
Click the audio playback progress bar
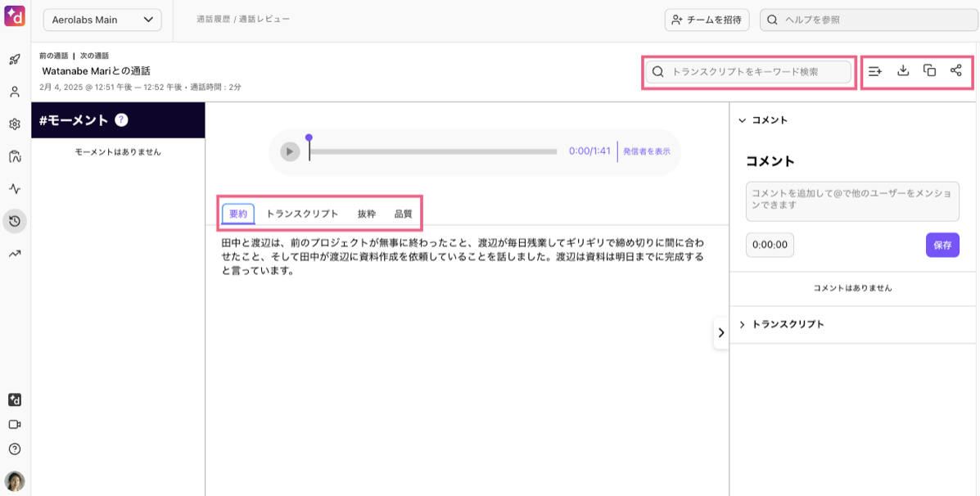pyautogui.click(x=433, y=151)
